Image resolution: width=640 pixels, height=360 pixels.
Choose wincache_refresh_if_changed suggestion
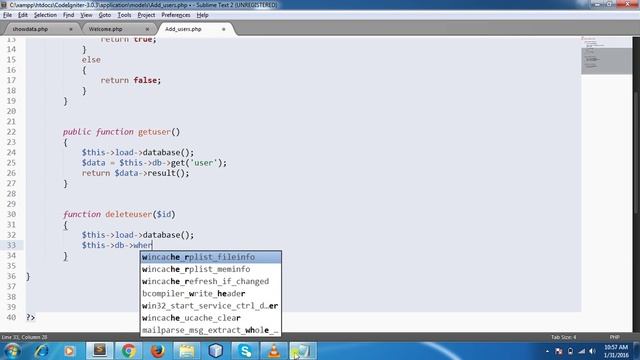pyautogui.click(x=211, y=282)
